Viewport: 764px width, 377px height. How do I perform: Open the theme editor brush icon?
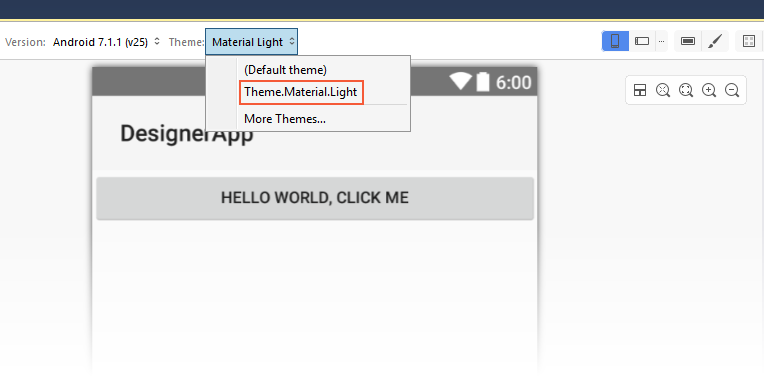click(x=715, y=41)
